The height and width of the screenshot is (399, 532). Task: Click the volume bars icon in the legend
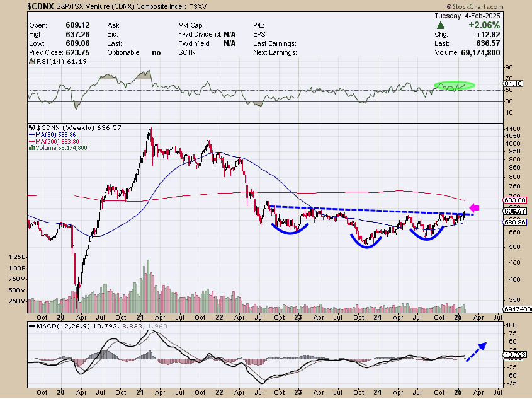tap(32, 148)
